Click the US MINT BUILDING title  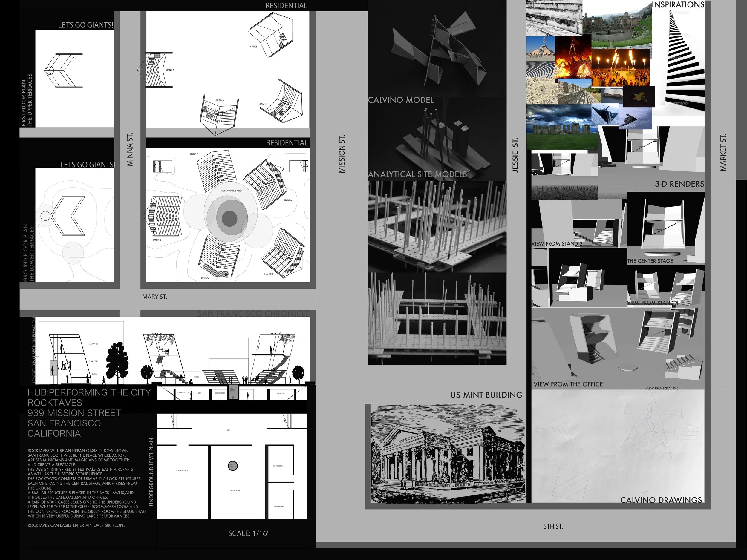pos(486,395)
